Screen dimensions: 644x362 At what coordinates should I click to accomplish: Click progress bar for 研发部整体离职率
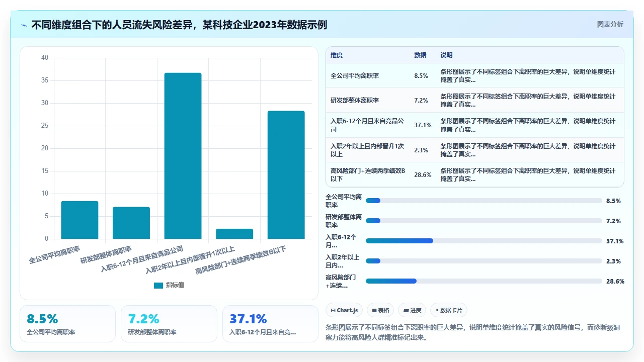pyautogui.click(x=484, y=221)
